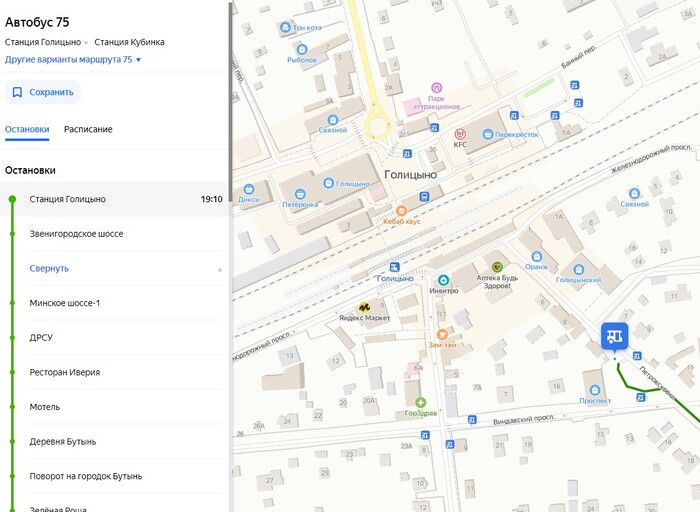The width and height of the screenshot is (700, 512).
Task: Click the Зам-зам cafe icon
Action: coord(442,334)
